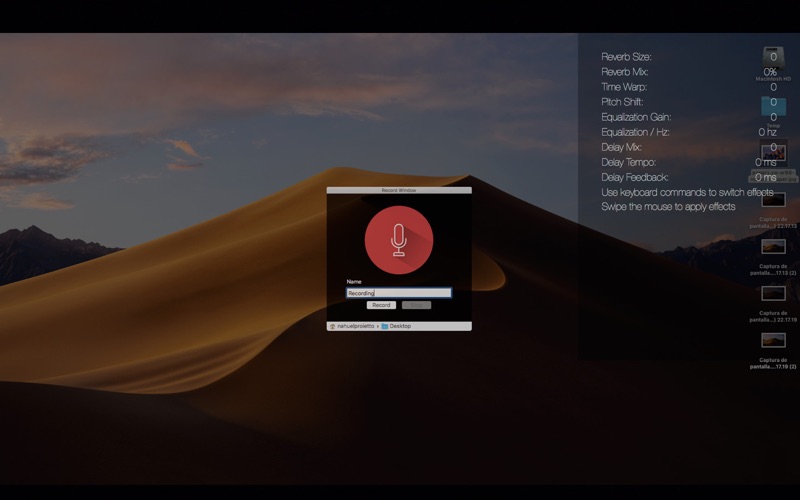This screenshot has height=500, width=800.
Task: Click the nahuelproietto home icon in path bar
Action: click(x=333, y=326)
